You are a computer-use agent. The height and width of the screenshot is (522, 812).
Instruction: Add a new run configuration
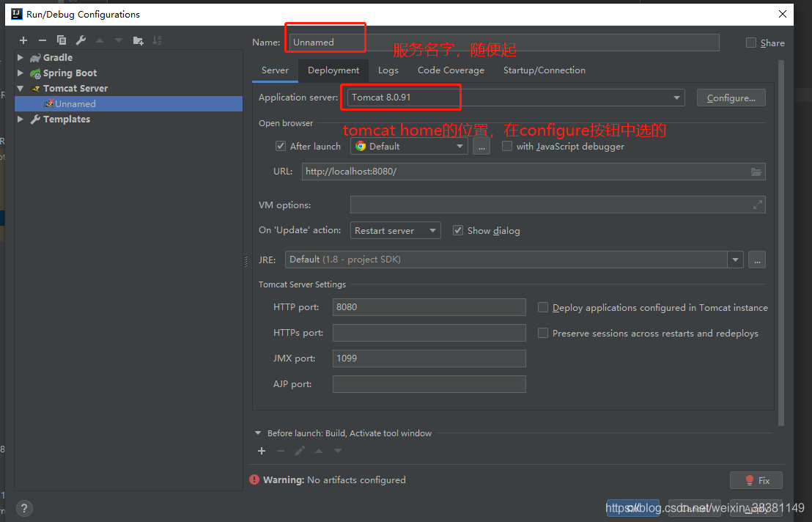(x=23, y=40)
